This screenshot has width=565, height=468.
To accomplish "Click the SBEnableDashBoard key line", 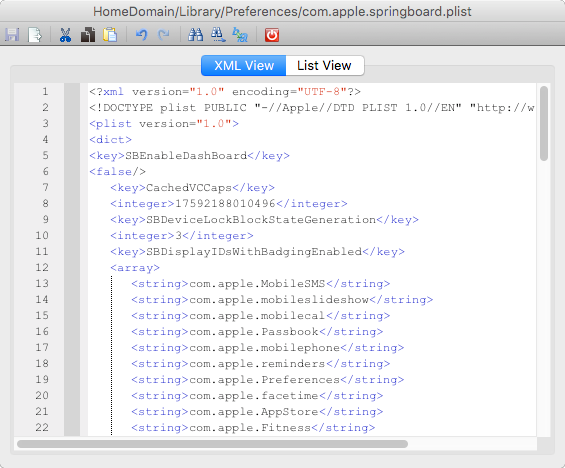I will click(x=190, y=156).
